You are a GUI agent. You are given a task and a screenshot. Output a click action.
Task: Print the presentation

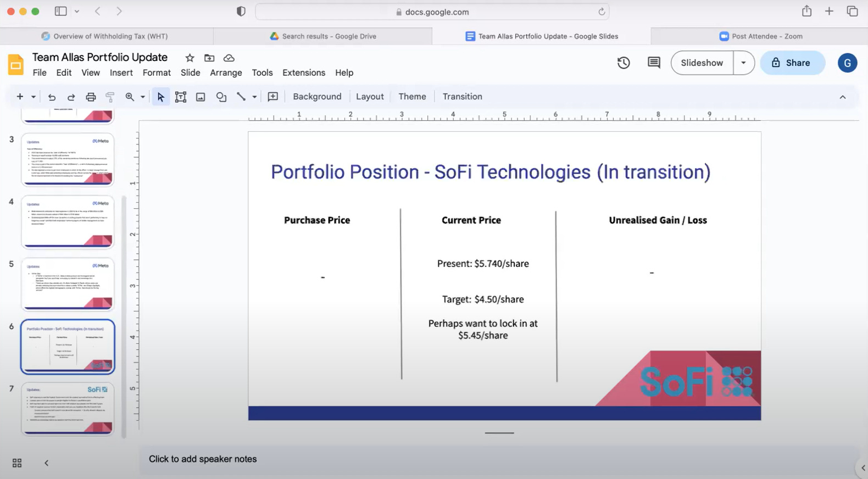(x=91, y=97)
